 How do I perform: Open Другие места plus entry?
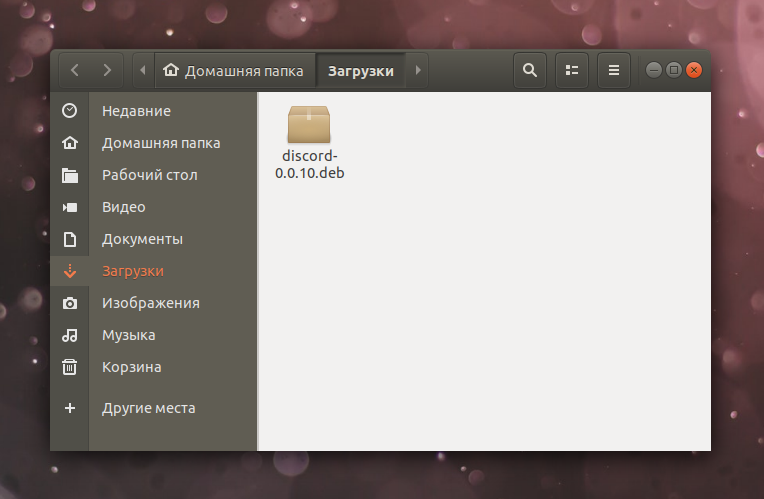pyautogui.click(x=148, y=408)
